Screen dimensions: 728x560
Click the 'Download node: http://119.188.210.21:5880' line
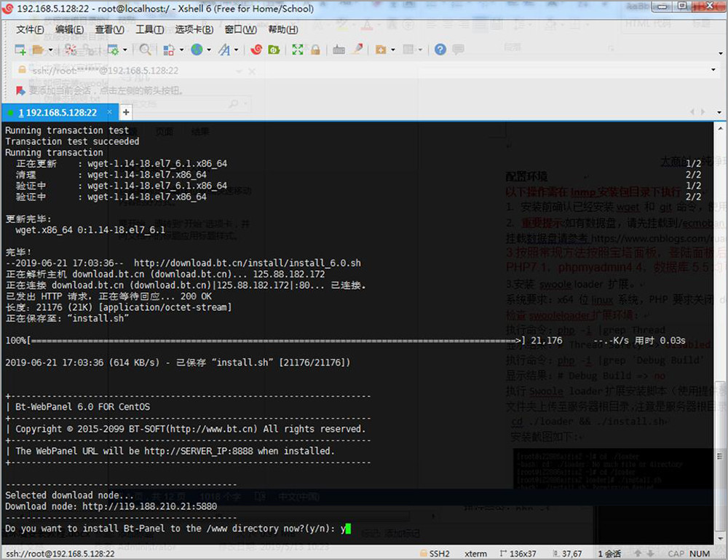tap(111, 506)
